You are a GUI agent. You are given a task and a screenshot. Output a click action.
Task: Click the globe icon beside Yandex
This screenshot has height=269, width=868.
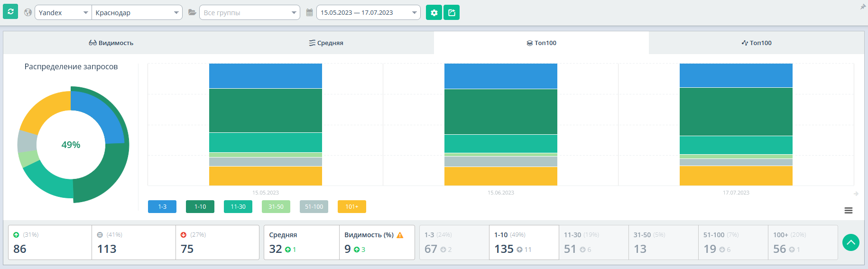(28, 12)
